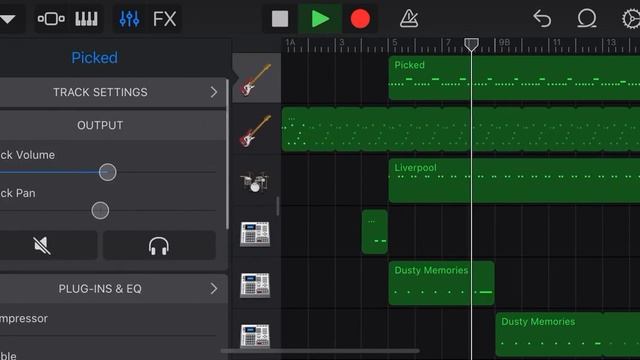Start recording with the red Record button
Screen dimensions: 640x360
tap(360, 19)
